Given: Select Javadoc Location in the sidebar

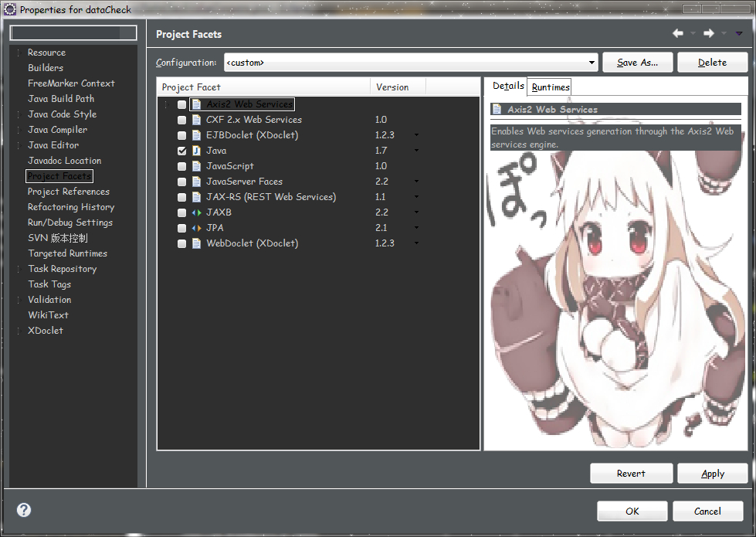Looking at the screenshot, I should coord(64,161).
